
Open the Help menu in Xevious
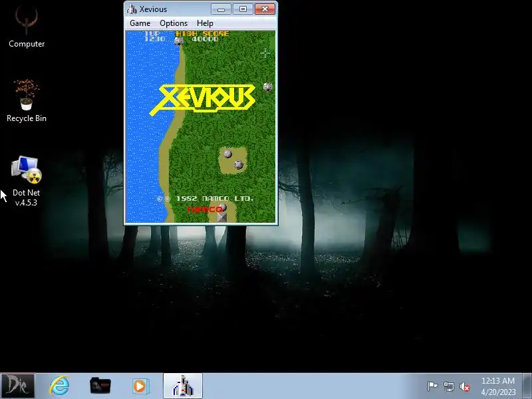[205, 23]
